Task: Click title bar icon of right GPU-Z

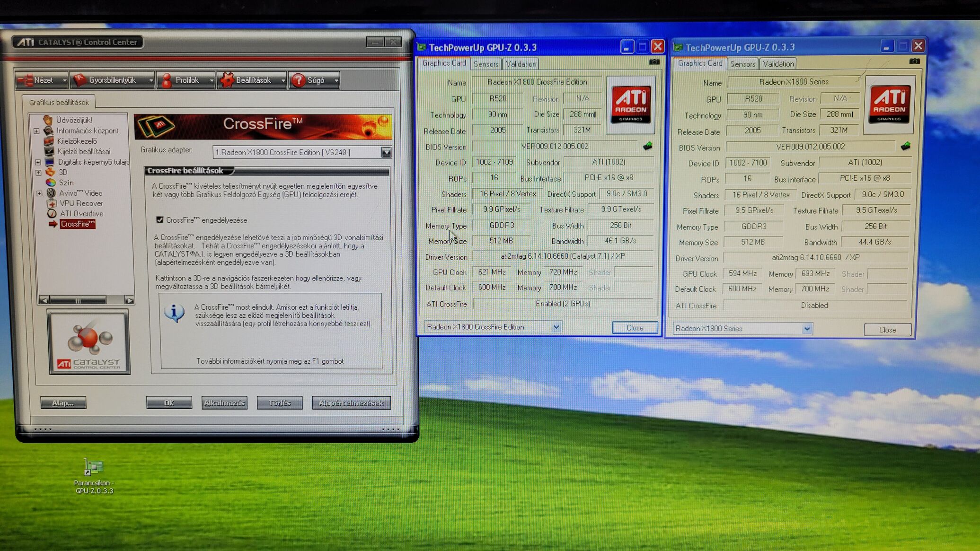Action: pyautogui.click(x=678, y=47)
